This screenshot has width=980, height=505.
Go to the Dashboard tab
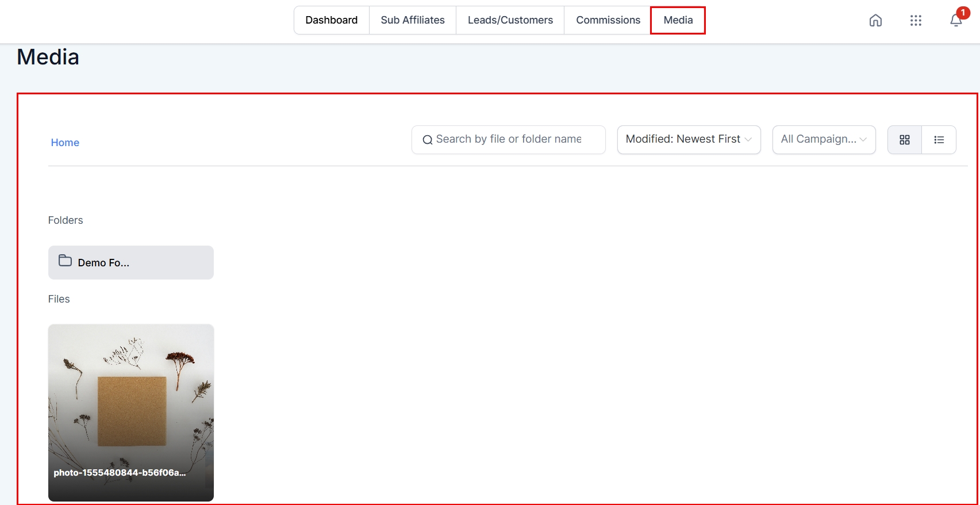(332, 20)
